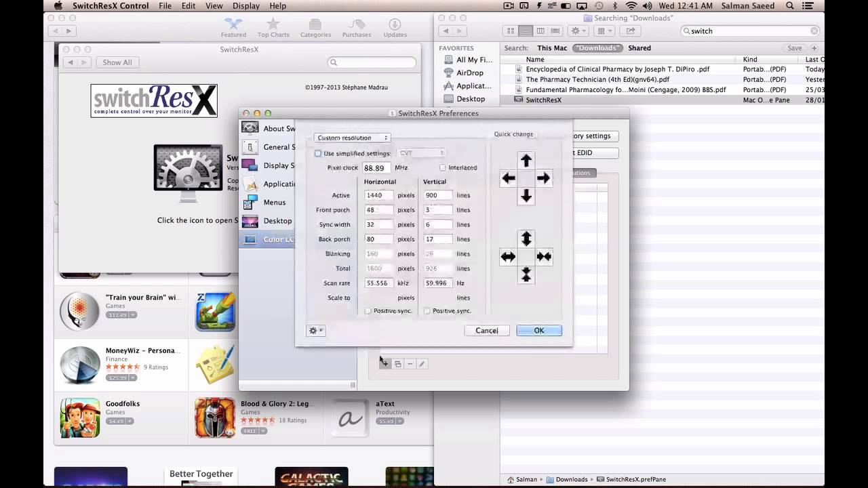Viewport: 868px width, 488px height.
Task: Open the View menu
Action: [x=214, y=6]
